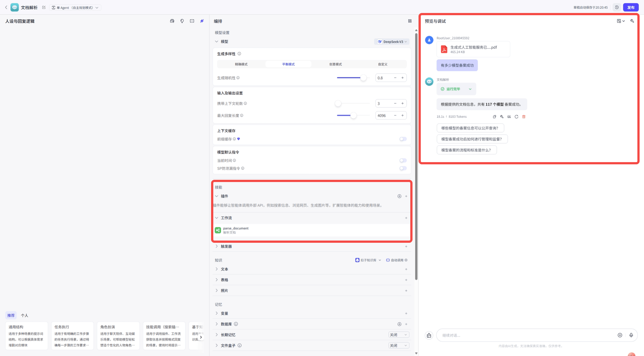Screen dimensions: 644x356
Task: Click the microphone voice input icon
Action: pos(631,335)
